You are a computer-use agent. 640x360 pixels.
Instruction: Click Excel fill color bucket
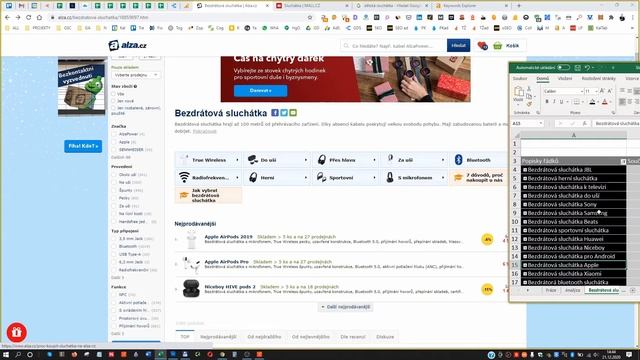[x=592, y=102]
